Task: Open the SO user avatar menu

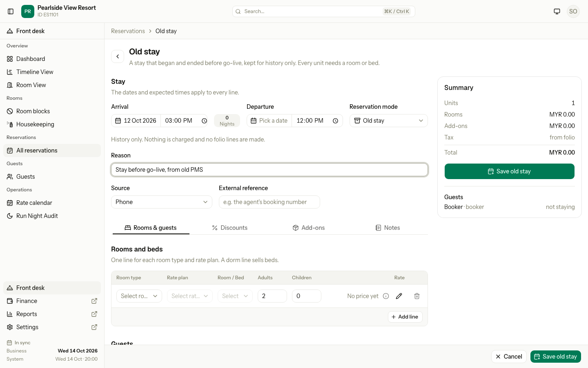Action: 573,11
